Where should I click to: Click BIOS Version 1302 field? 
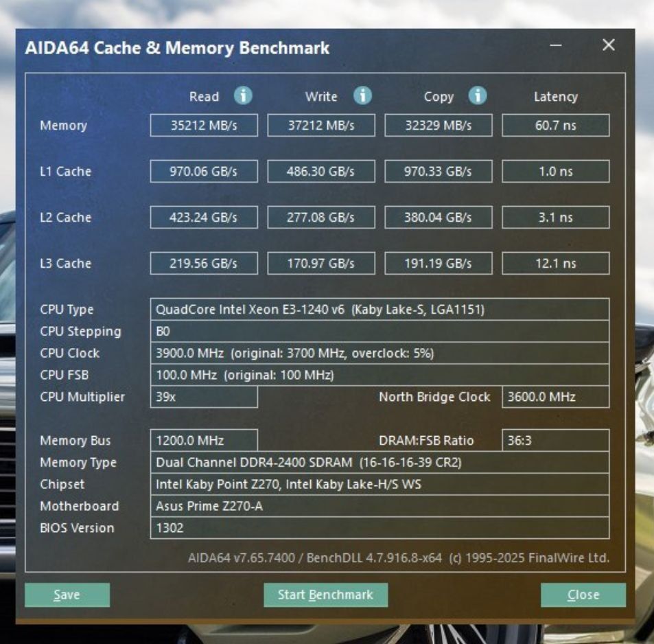(x=379, y=528)
